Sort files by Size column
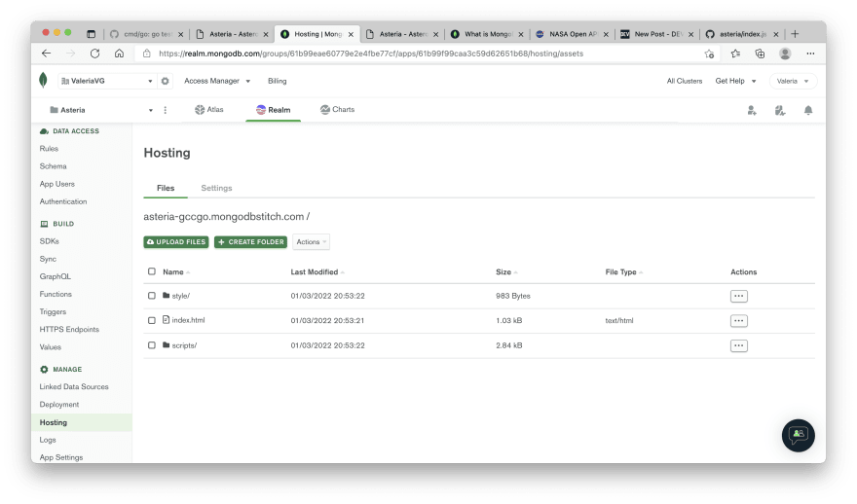Viewport: 857px width, 504px height. (x=506, y=271)
